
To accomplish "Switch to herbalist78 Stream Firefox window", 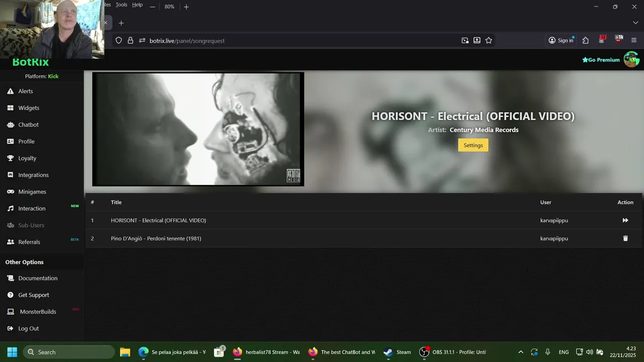I will click(267, 352).
